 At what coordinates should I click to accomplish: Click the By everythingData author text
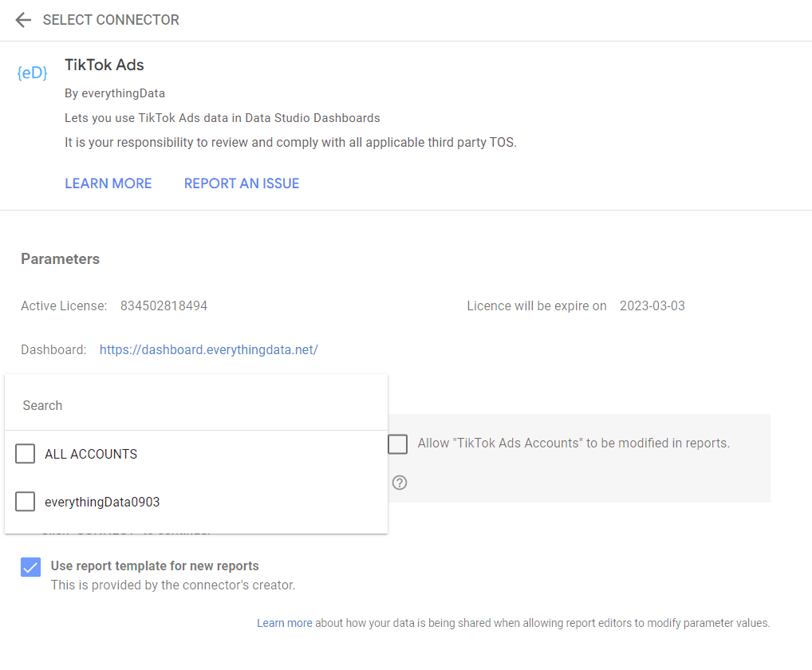click(115, 93)
